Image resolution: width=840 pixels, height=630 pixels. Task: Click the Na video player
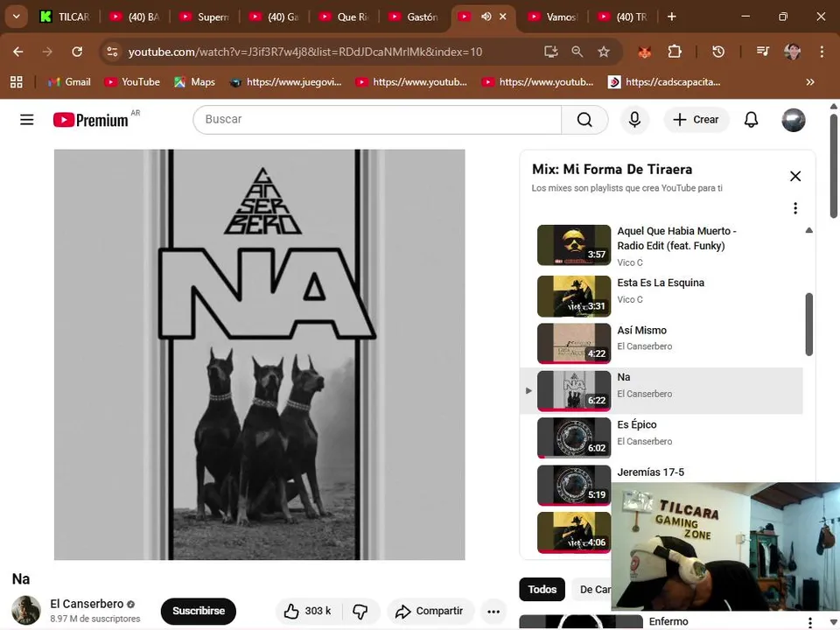tap(259, 354)
